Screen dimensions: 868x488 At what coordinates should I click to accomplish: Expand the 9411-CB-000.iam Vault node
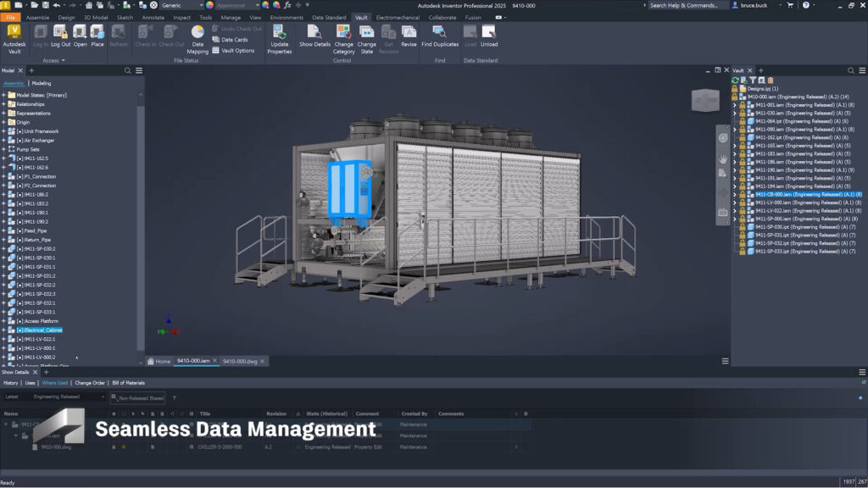click(x=735, y=194)
